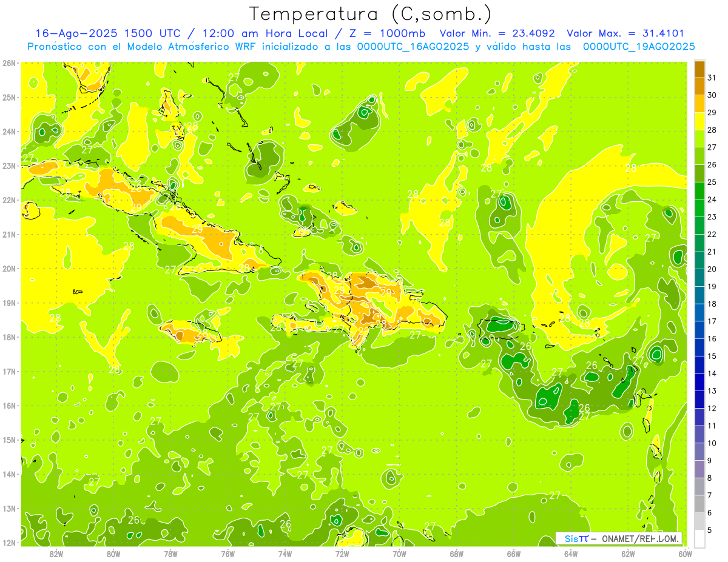The image size is (728, 562).
Task: Pick the dark brown swatch above legend 31
Action: [x=699, y=69]
